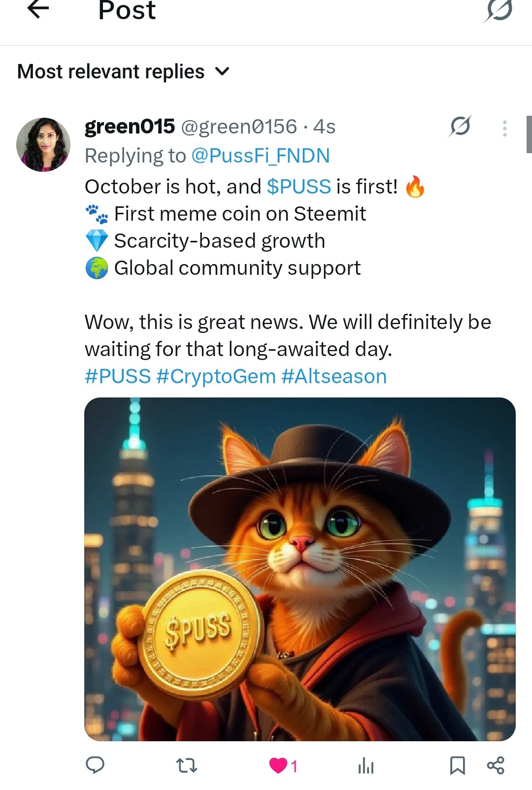Open the @PussFi_FNDN mention link
Image resolution: width=532 pixels, height=790 pixels.
pyautogui.click(x=260, y=156)
